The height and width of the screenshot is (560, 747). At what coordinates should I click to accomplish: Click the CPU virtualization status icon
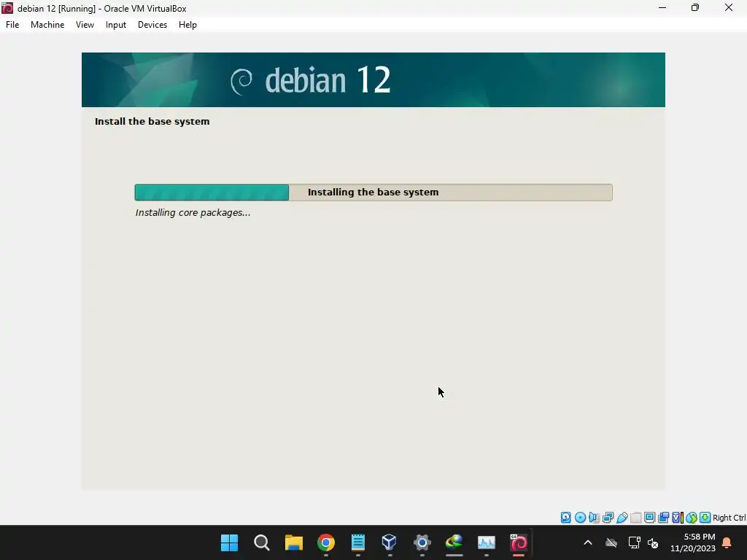pos(678,518)
